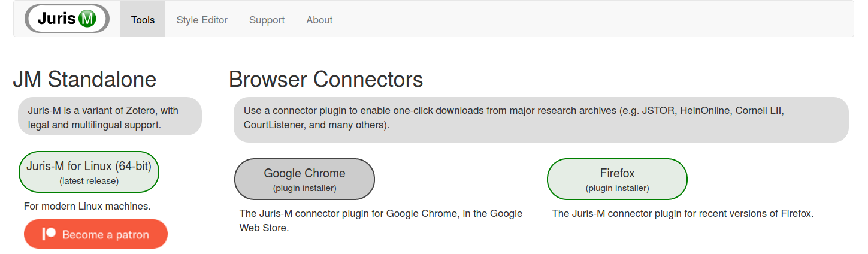The height and width of the screenshot is (254, 868).
Task: Click the Browser Connectors heading
Action: [x=326, y=79]
